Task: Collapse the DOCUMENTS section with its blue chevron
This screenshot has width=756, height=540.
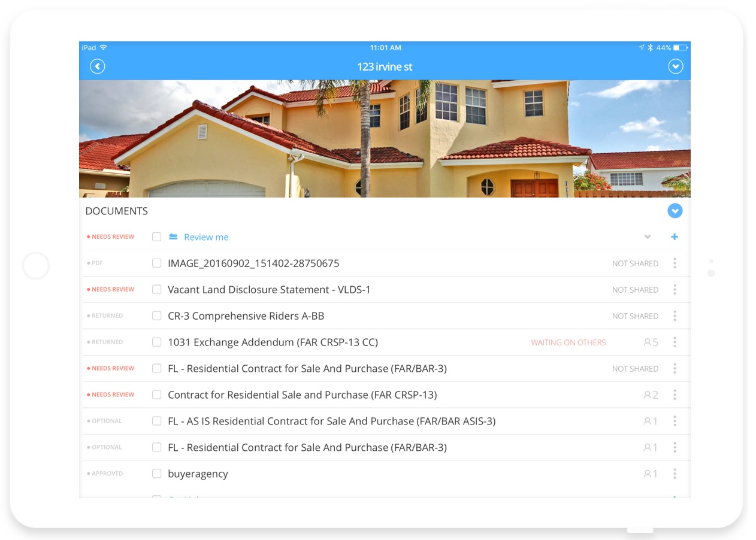Action: pos(675,211)
